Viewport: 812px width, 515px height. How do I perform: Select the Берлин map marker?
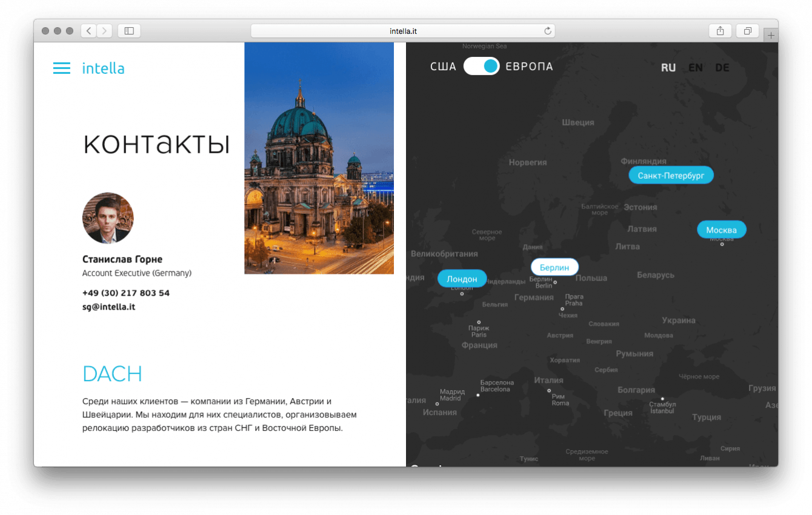point(554,267)
